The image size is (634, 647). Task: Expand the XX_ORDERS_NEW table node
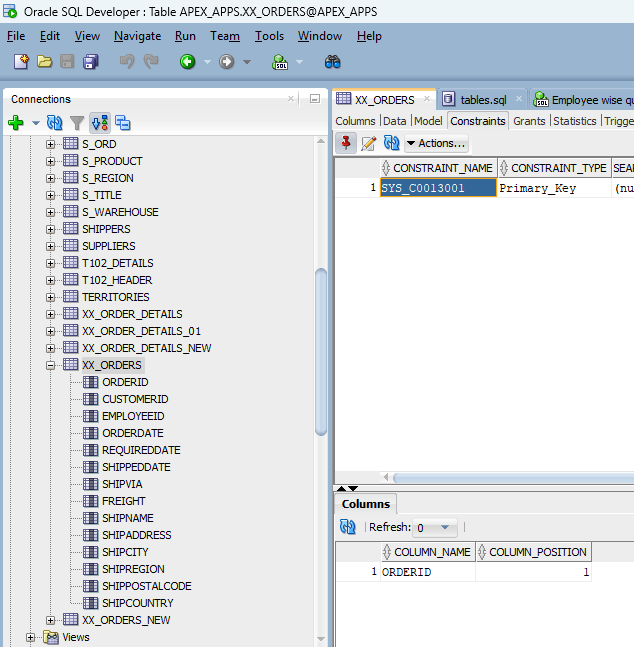(x=50, y=620)
